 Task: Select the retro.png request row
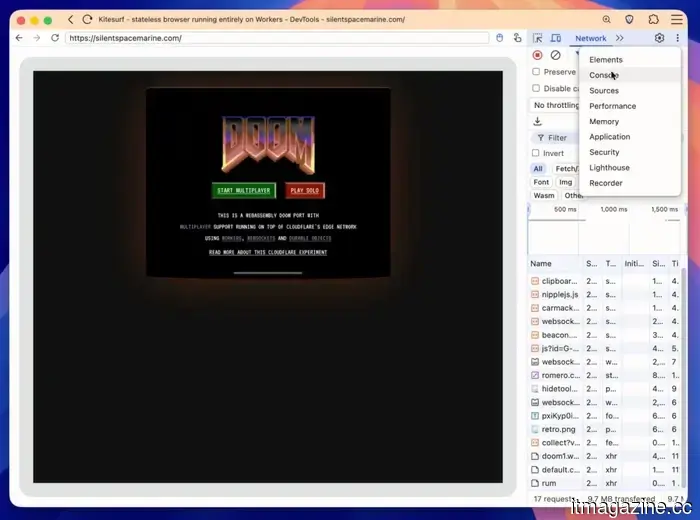coord(605,429)
